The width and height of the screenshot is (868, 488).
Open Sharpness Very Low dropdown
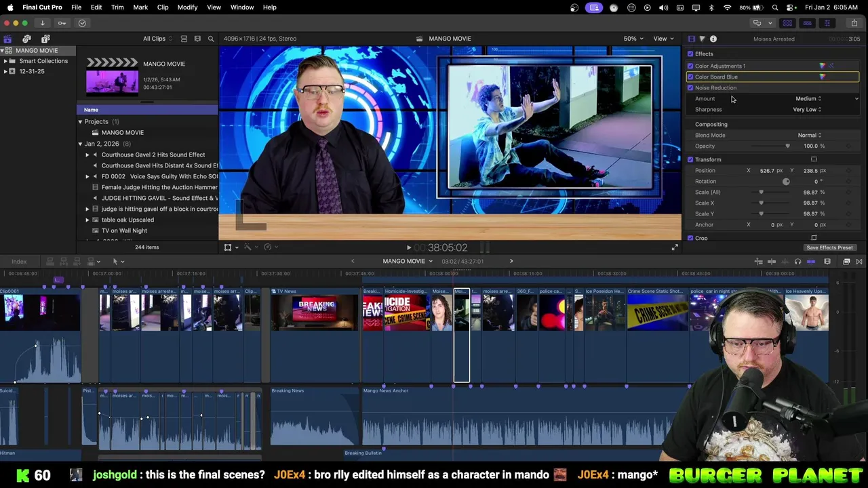click(x=807, y=109)
